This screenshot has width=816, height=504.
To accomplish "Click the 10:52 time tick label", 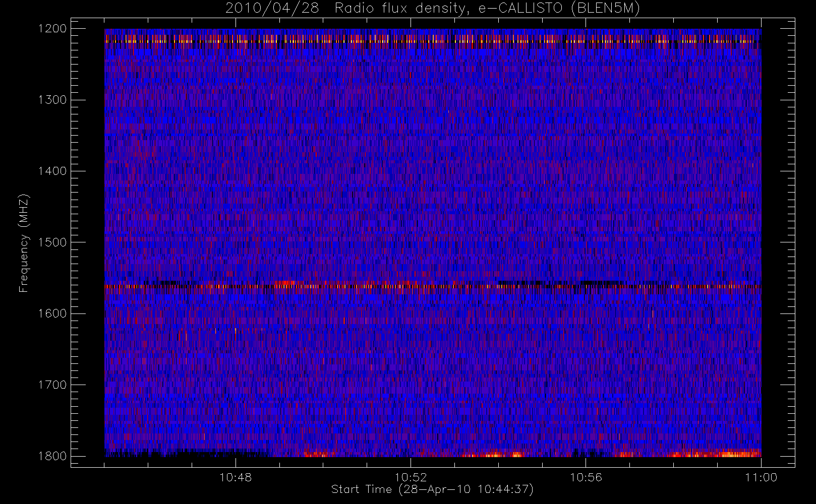I will point(411,477).
